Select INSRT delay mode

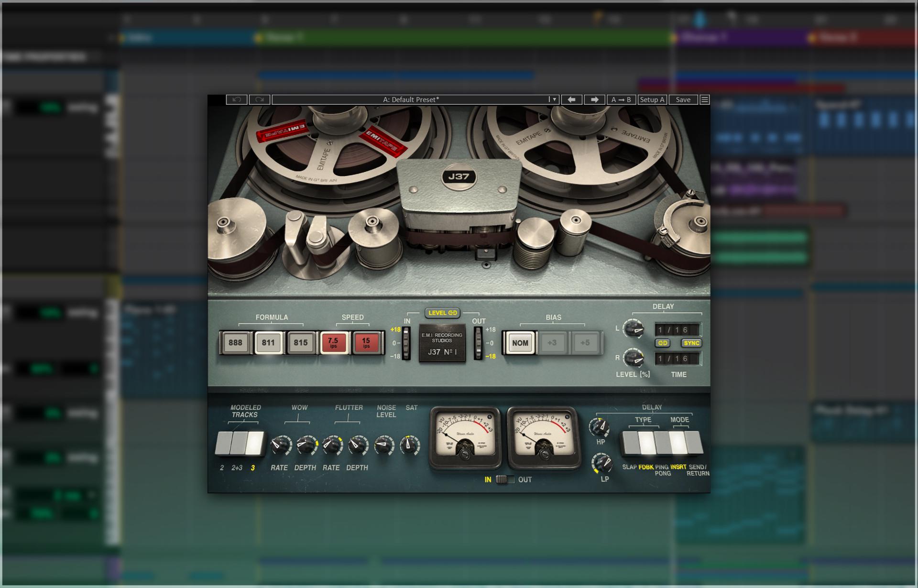click(678, 443)
